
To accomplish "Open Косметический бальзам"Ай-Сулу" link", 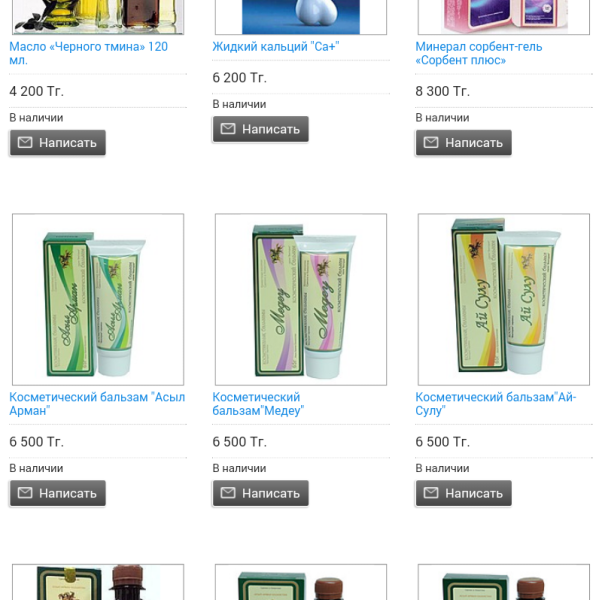I will pyautogui.click(x=496, y=403).
